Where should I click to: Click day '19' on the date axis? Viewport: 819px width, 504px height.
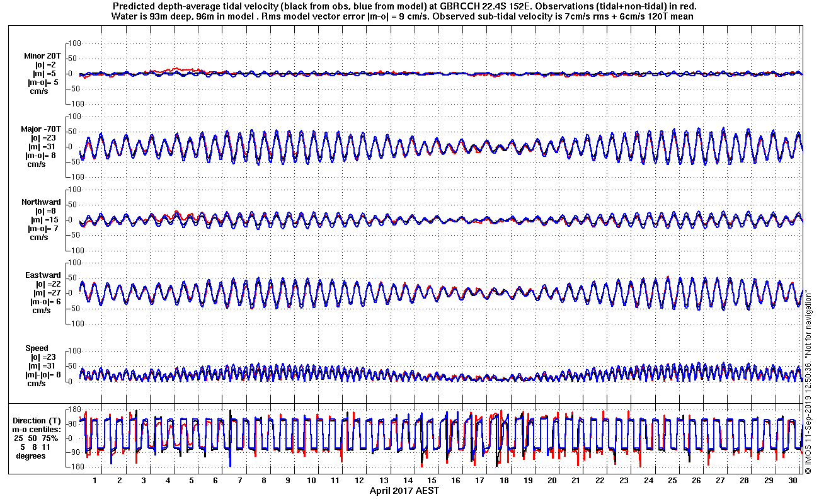(528, 480)
